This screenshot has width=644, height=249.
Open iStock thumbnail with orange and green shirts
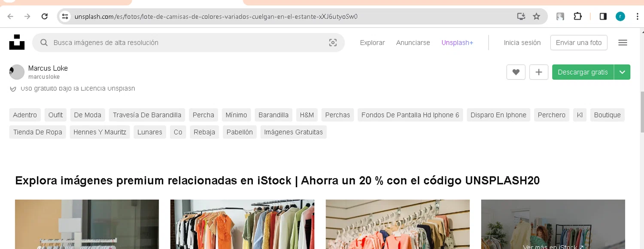click(242, 224)
